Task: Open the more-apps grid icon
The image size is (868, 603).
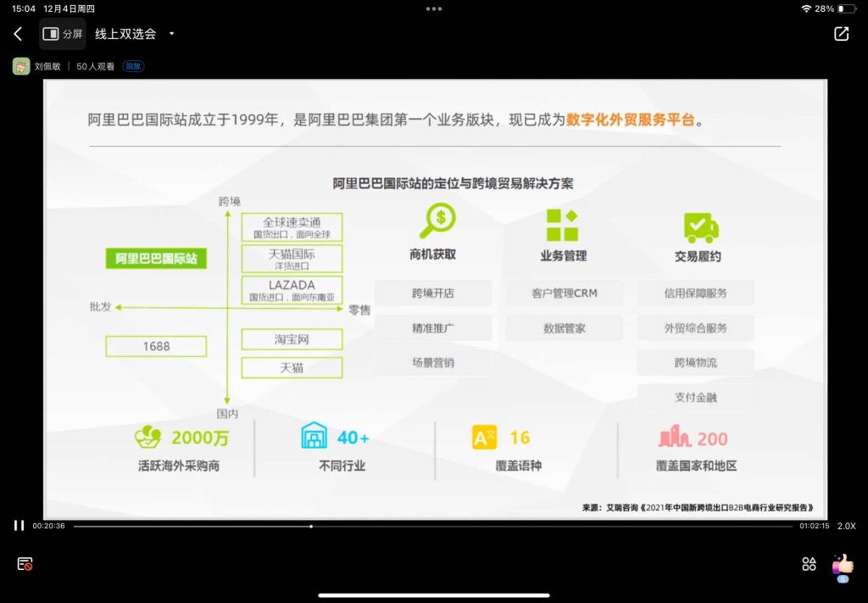Action: (809, 564)
